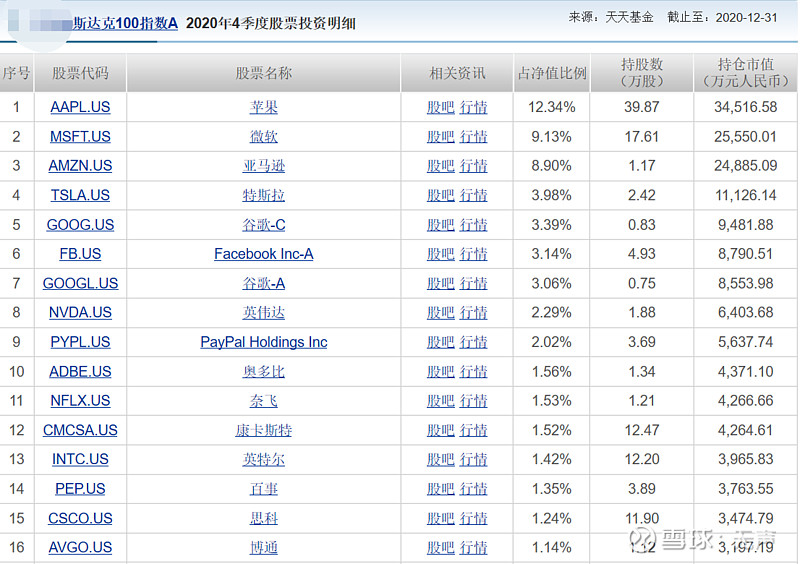Open the 康卡斯特 stock name link
The image size is (800, 564).
[264, 431]
